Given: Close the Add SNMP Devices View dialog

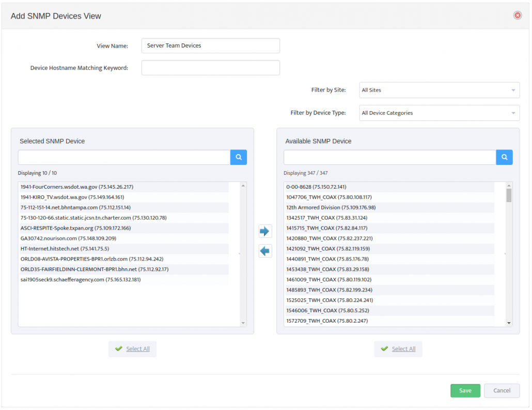Looking at the screenshot, I should 517,16.
